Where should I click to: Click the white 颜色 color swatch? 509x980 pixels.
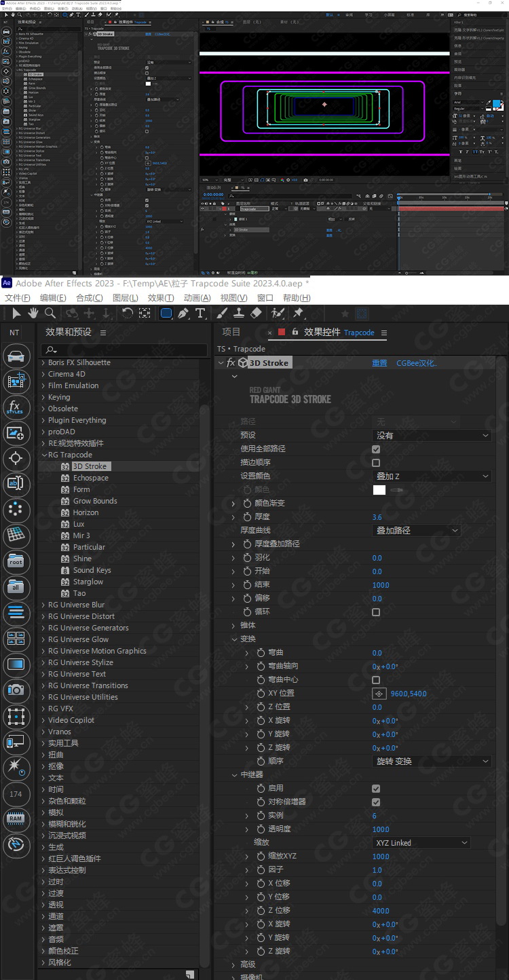[379, 490]
